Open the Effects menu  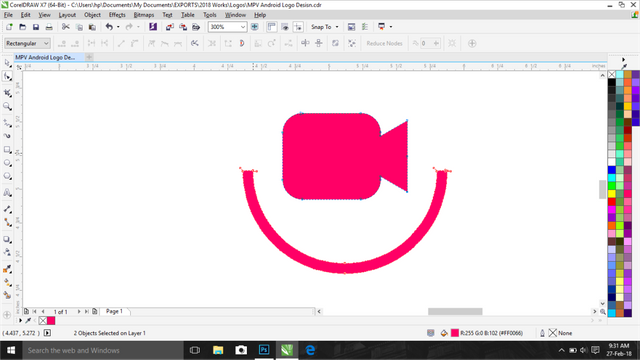coord(117,15)
